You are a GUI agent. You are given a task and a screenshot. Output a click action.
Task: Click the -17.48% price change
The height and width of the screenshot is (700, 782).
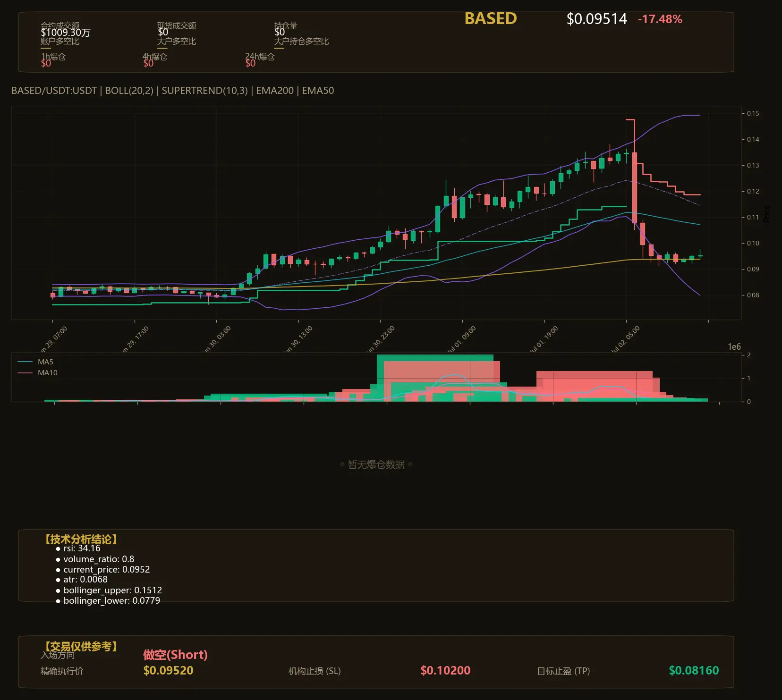(660, 19)
